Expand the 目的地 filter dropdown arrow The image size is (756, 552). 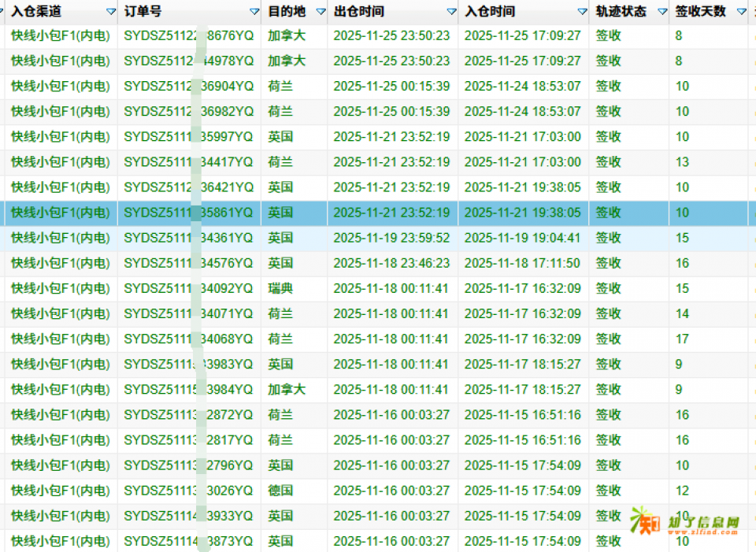click(x=321, y=12)
